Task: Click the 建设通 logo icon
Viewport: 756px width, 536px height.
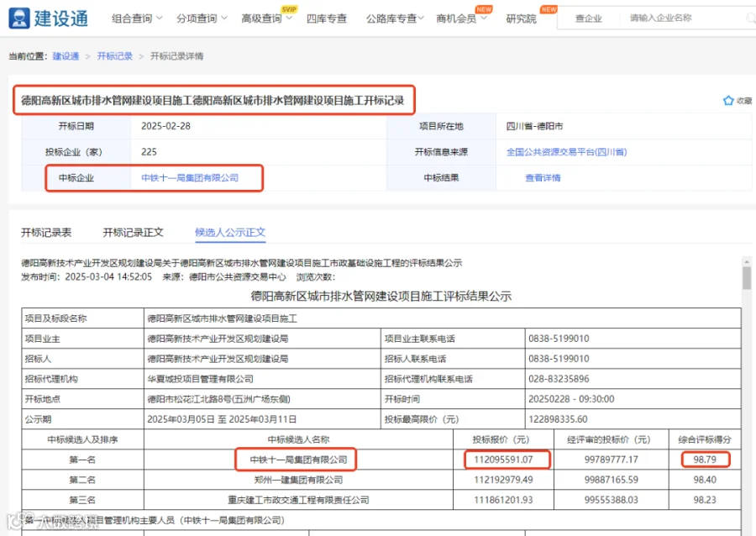Action: [19, 18]
